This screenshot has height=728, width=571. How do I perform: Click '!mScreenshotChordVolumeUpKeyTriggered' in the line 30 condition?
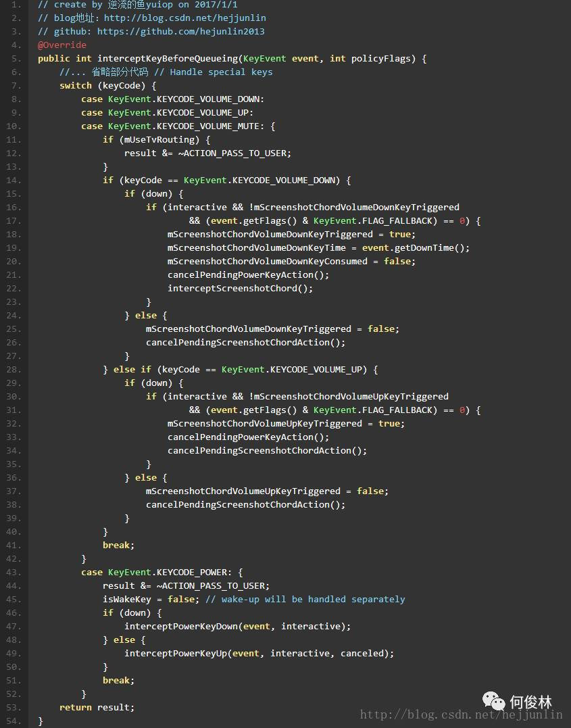click(349, 397)
